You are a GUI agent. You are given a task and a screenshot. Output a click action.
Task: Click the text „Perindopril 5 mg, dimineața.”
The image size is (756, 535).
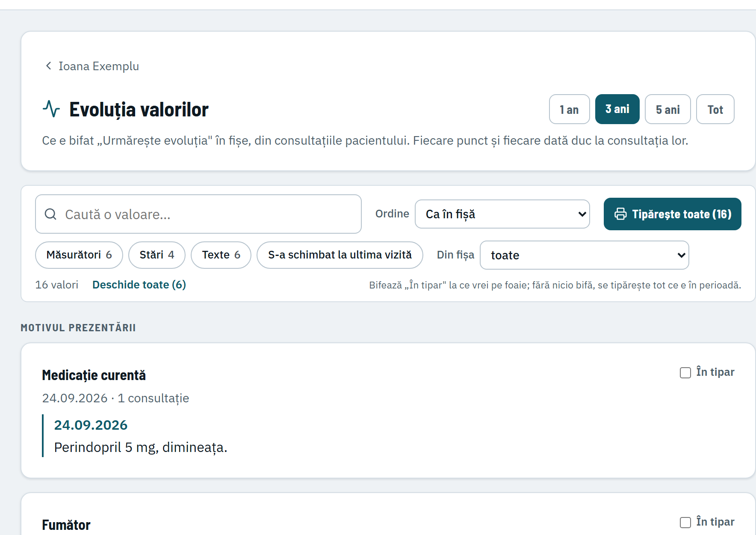coord(141,447)
